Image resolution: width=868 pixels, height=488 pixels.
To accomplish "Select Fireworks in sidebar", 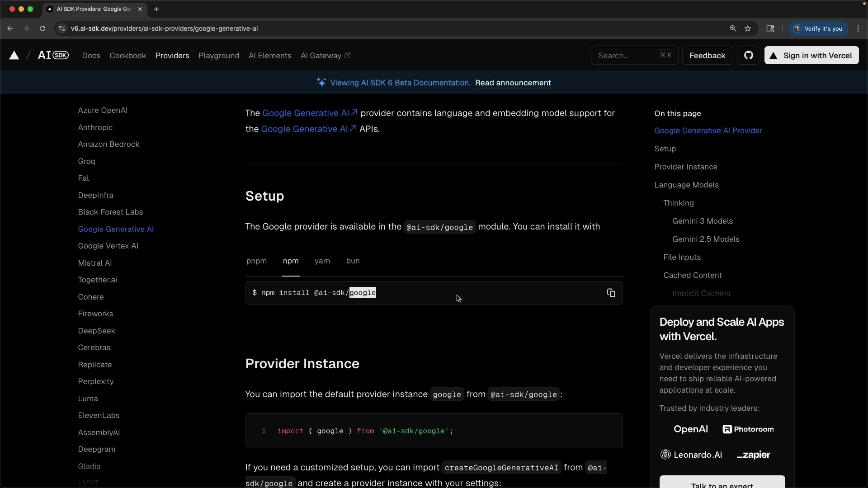I will 95,314.
